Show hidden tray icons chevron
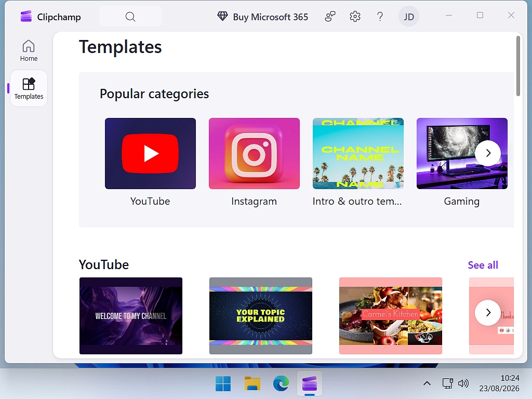The height and width of the screenshot is (399, 532). (x=427, y=383)
